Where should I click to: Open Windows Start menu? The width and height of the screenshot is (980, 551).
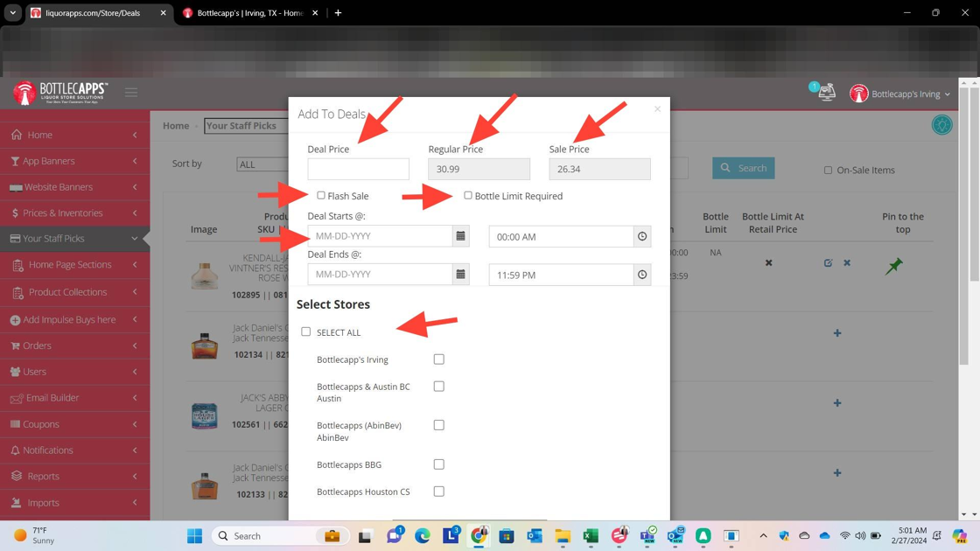click(194, 535)
